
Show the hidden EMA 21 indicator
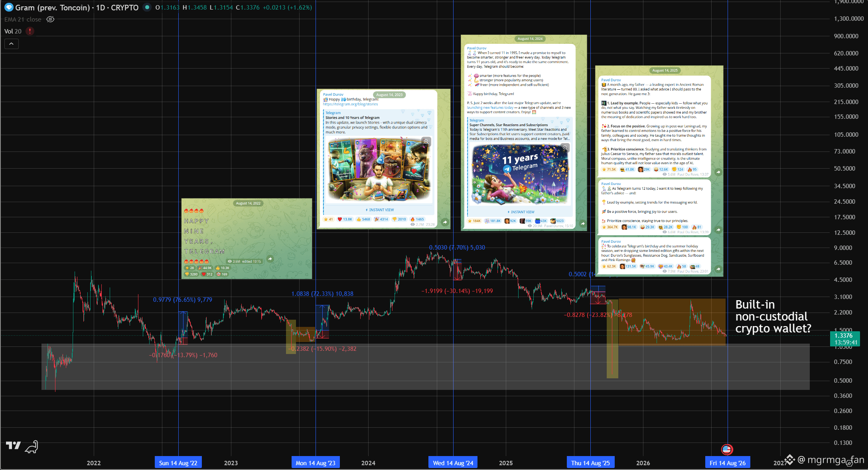(50, 19)
